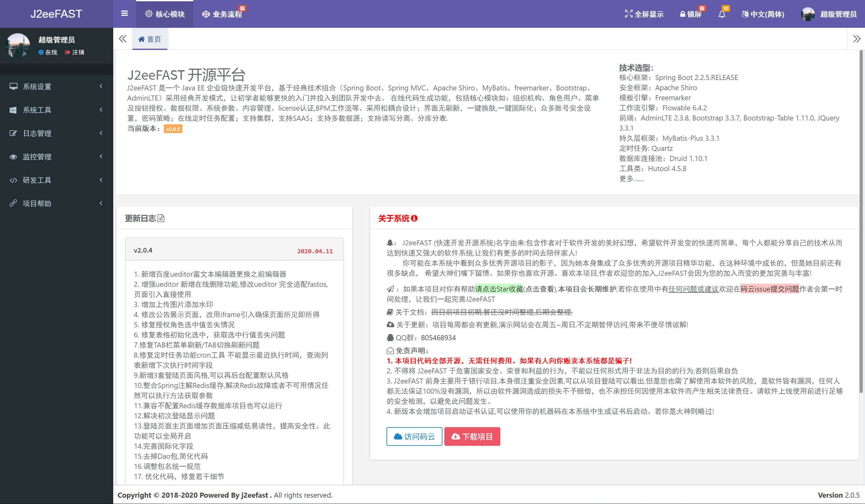Expand the 系统设置 sidebar menu
The image size is (865, 504).
point(56,86)
